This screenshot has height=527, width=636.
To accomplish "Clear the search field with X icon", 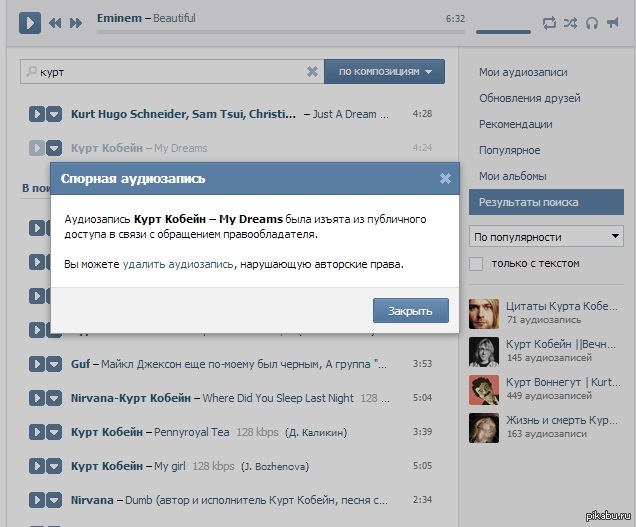I will (312, 72).
